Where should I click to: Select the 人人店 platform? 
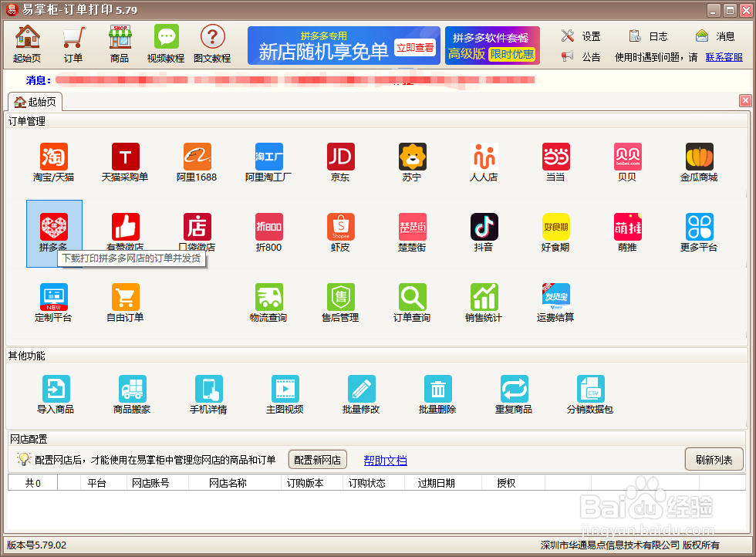484,163
